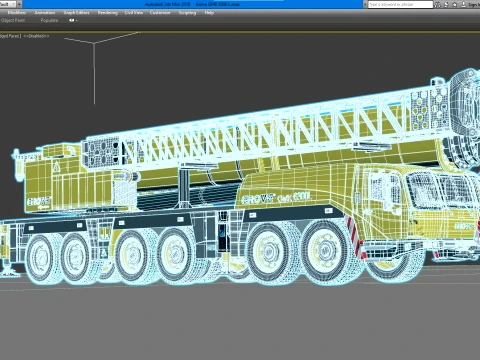Screen dimensions: 480x360
Task: Open the Modifiers menu
Action: [x=17, y=13]
